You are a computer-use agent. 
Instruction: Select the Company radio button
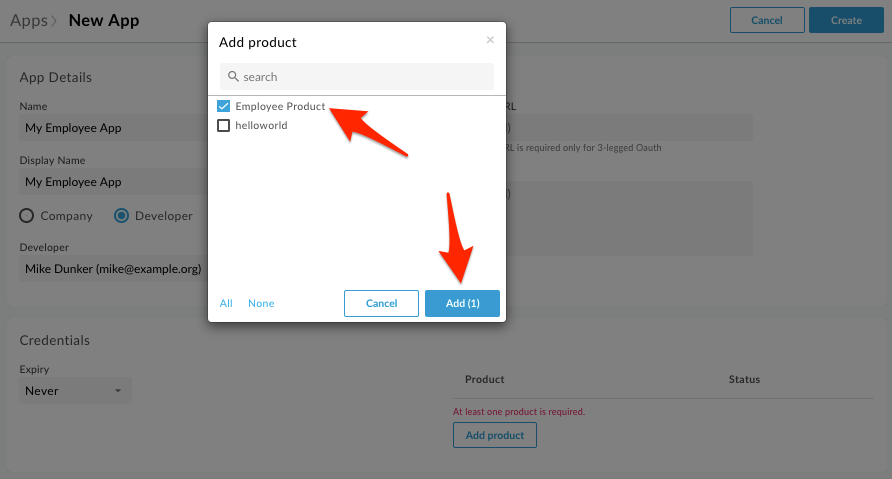tap(27, 216)
